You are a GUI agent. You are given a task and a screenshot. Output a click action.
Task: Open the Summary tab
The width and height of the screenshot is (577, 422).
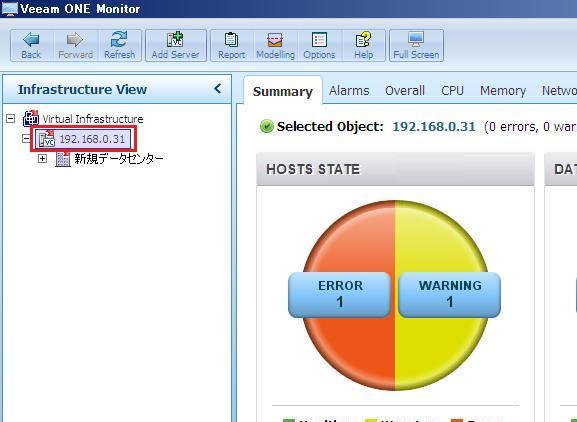pyautogui.click(x=283, y=91)
